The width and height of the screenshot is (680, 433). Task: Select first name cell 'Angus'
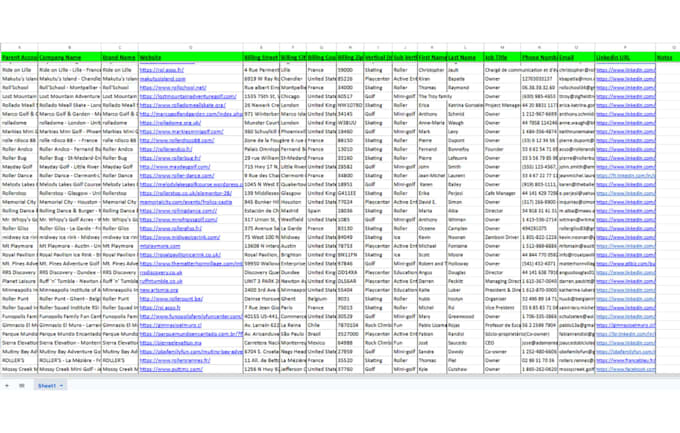(x=432, y=272)
